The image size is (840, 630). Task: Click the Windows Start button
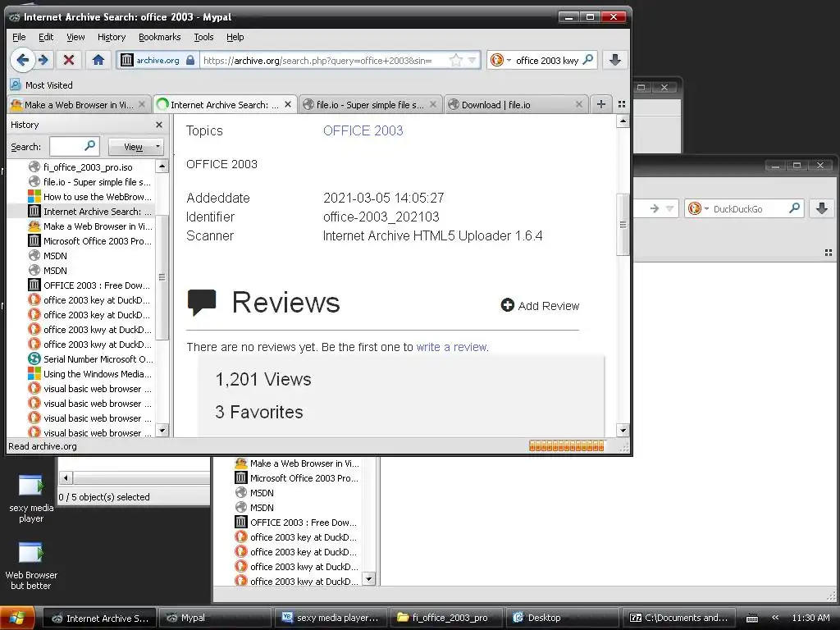(17, 619)
